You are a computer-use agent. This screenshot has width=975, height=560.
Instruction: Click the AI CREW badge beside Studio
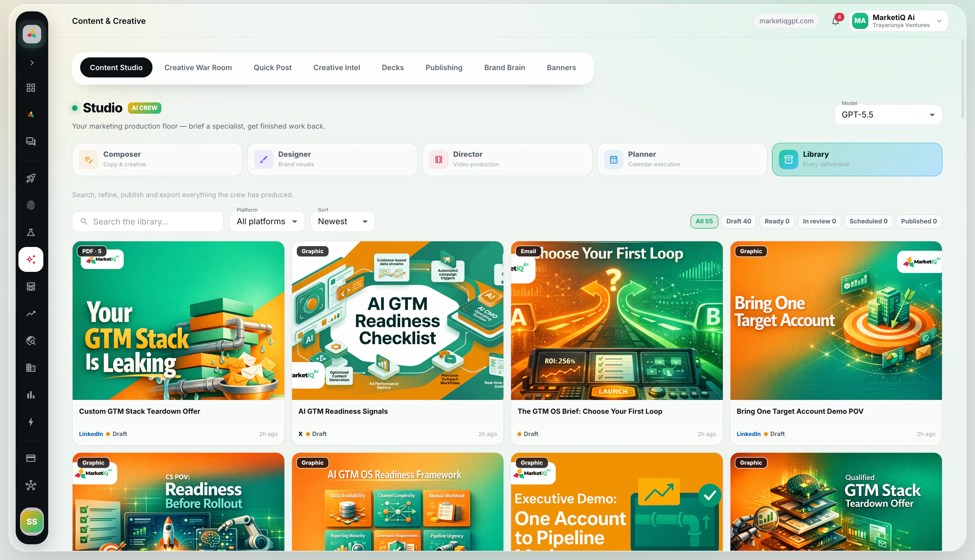click(x=145, y=108)
